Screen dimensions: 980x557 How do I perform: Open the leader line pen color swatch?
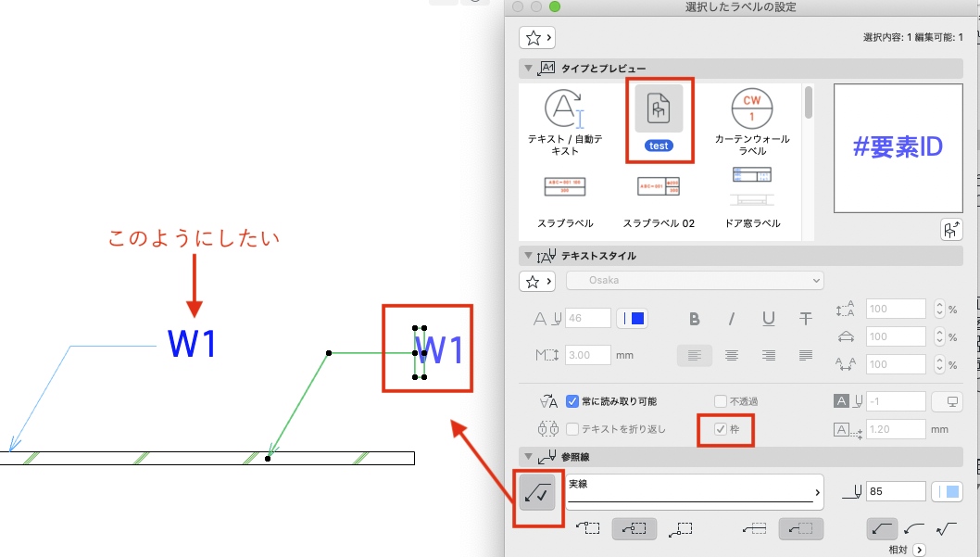pyautogui.click(x=947, y=492)
